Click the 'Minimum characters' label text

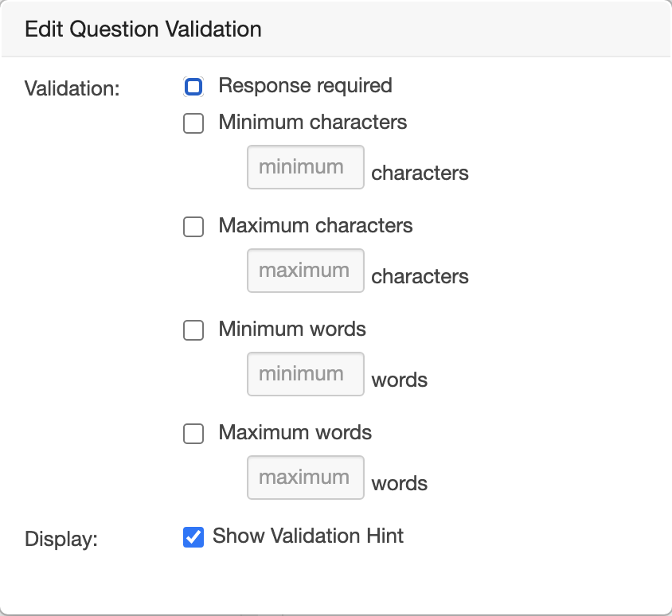pos(313,123)
